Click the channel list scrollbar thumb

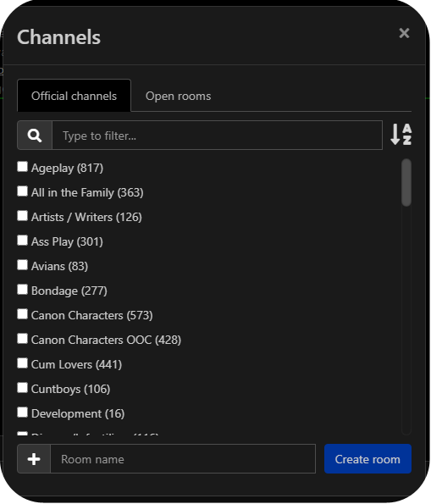point(406,182)
